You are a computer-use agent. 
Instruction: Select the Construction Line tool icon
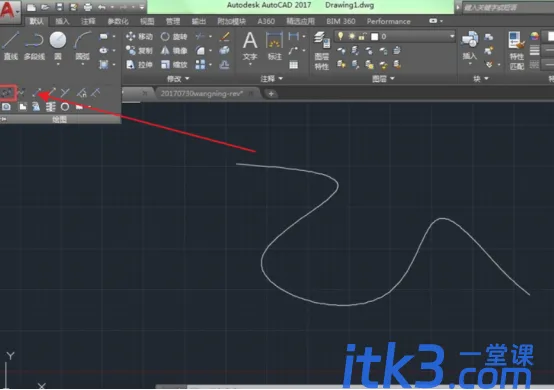coord(37,93)
